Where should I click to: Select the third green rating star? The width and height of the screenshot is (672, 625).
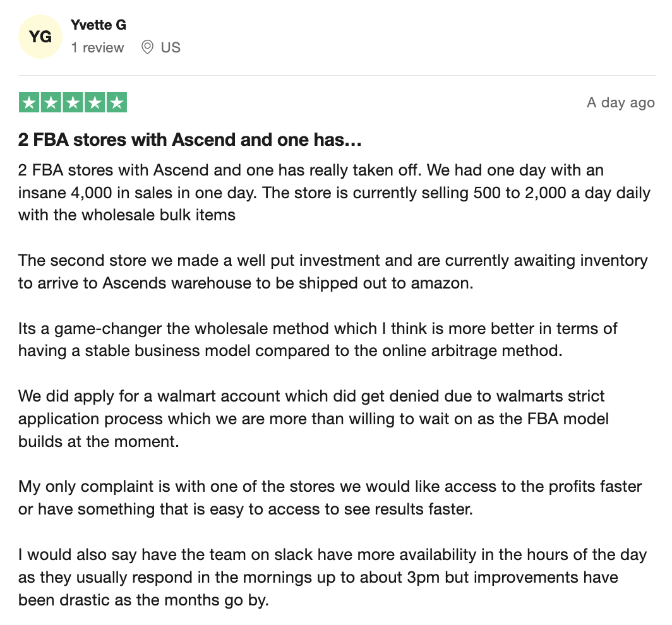pos(73,102)
